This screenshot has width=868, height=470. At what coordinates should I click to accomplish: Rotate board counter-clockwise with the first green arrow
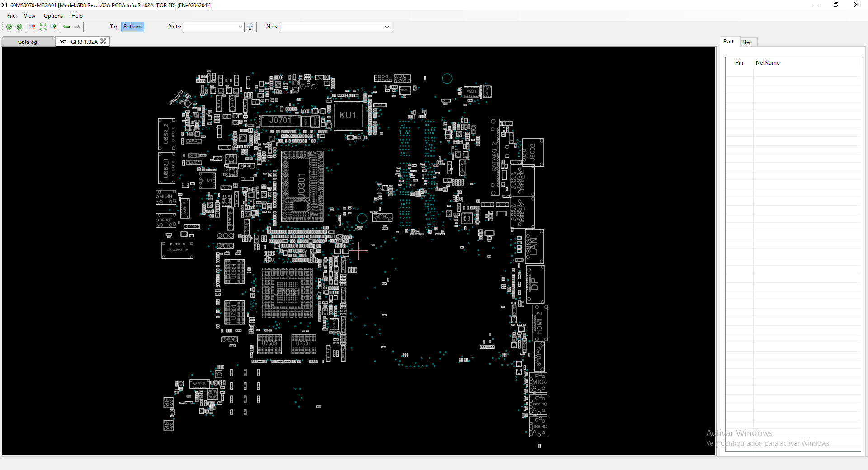click(x=9, y=27)
